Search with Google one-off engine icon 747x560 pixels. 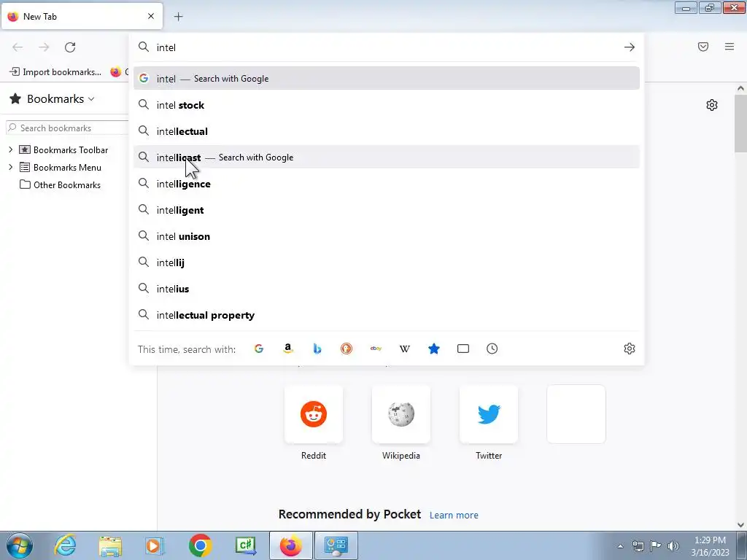click(259, 349)
